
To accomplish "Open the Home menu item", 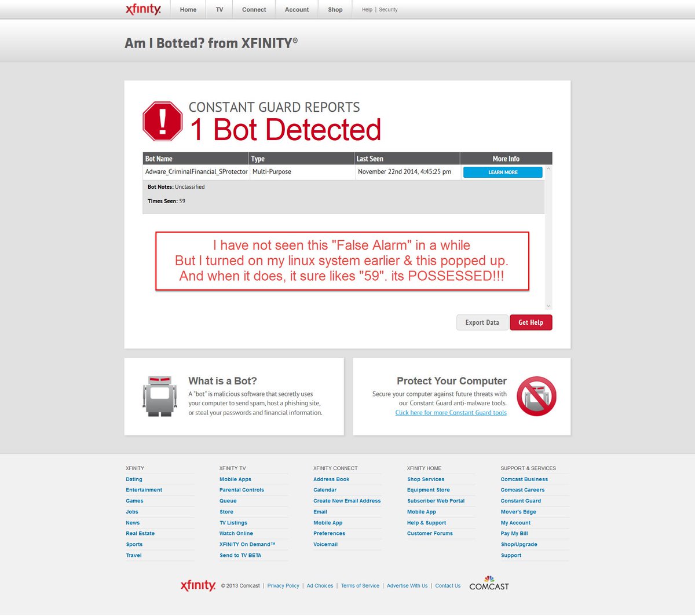I will click(188, 10).
